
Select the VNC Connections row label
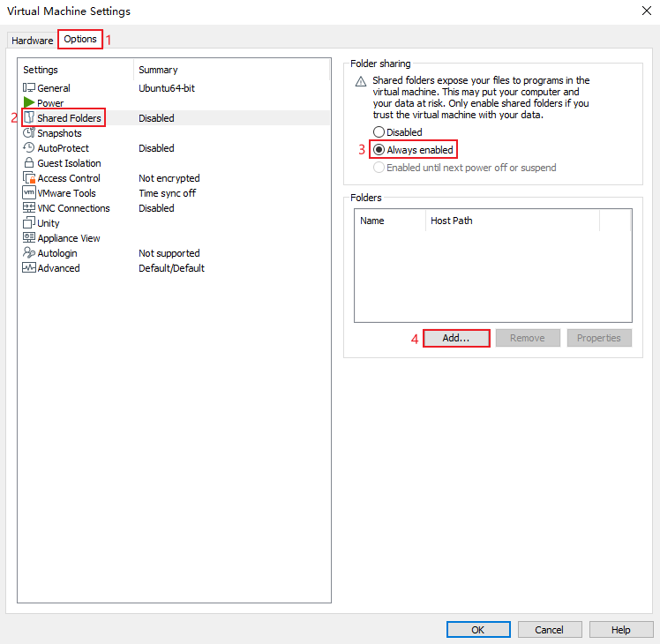[x=73, y=208]
